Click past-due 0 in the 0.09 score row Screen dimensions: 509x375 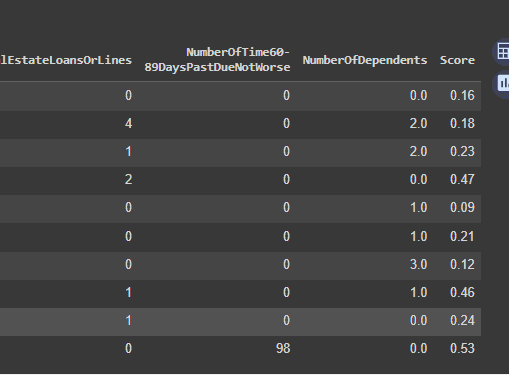286,208
